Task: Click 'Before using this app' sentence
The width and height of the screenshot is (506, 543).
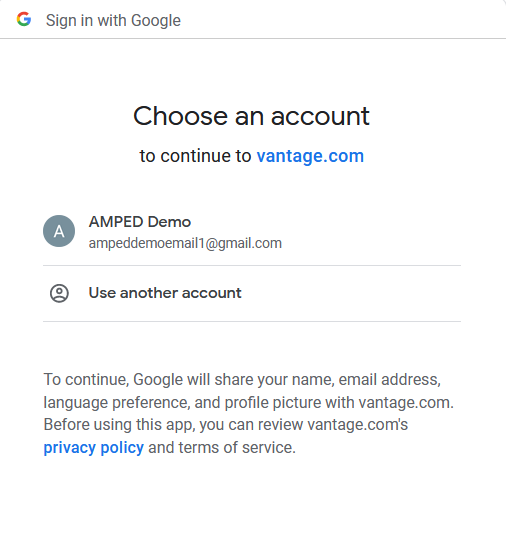Action: [x=119, y=425]
